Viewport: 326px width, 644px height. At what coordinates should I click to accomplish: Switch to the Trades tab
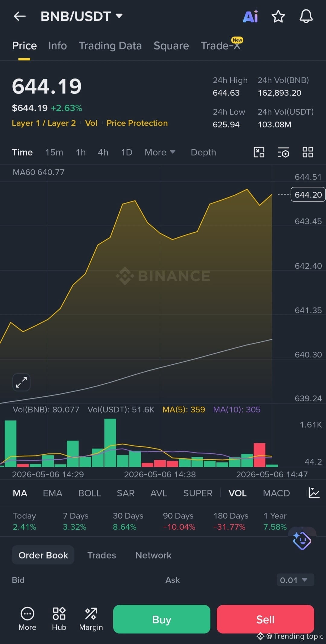pos(101,555)
